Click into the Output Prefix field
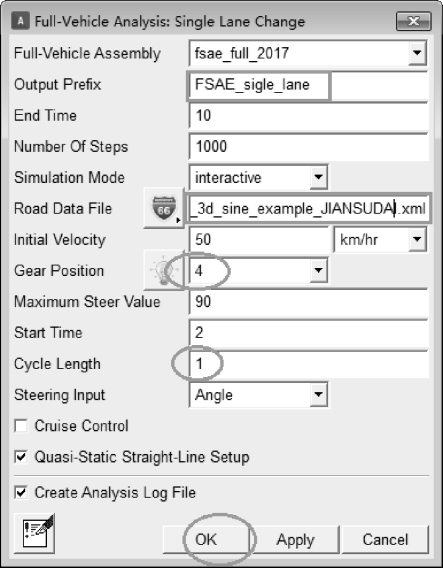Viewport: 443px width, 568px height. (258, 85)
